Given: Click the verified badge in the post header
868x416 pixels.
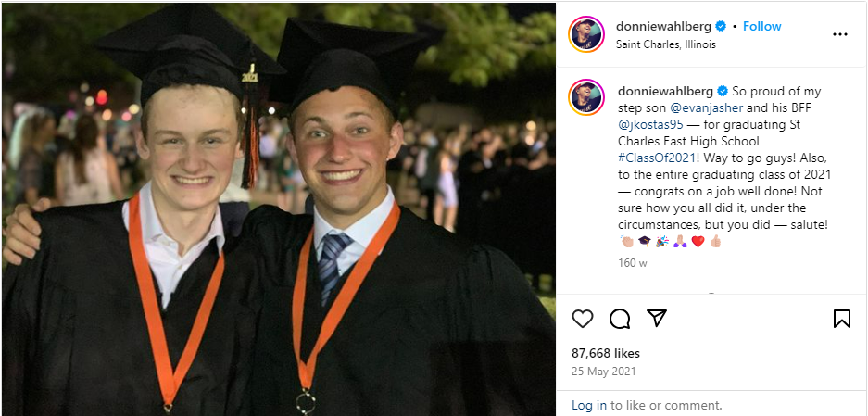Looking at the screenshot, I should (722, 27).
